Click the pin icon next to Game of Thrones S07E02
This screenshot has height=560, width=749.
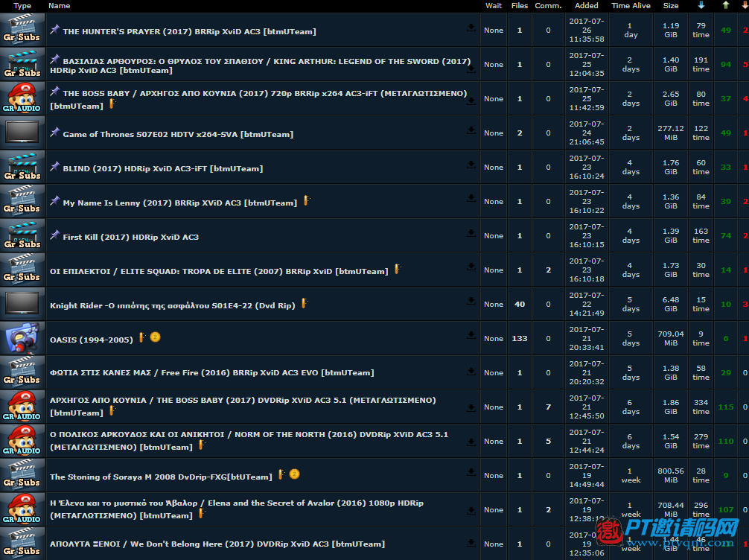[55, 132]
